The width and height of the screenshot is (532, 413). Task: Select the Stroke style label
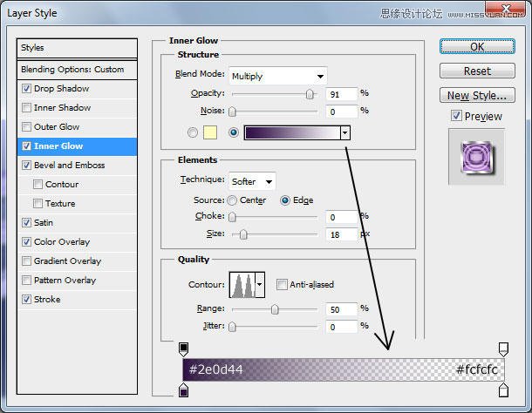click(47, 299)
